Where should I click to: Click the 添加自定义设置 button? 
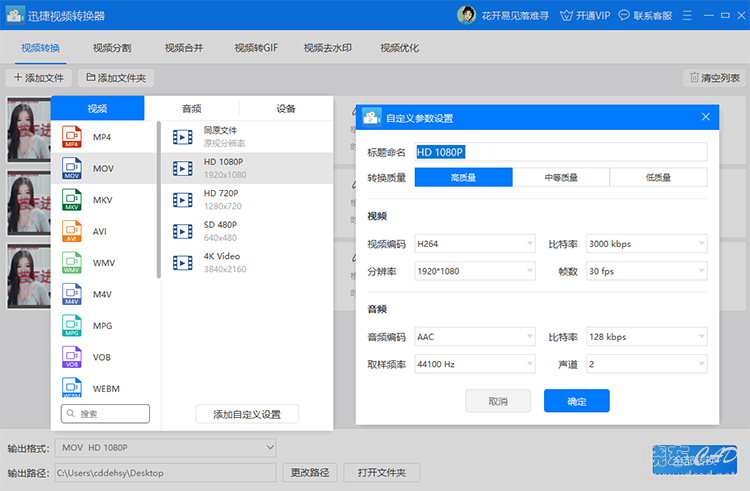[247, 414]
